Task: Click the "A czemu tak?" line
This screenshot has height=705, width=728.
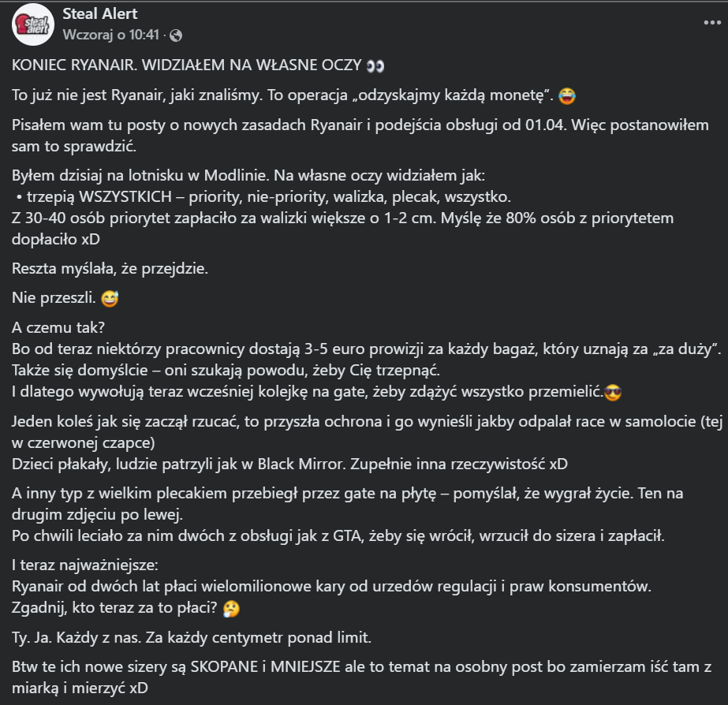Action: 58,328
